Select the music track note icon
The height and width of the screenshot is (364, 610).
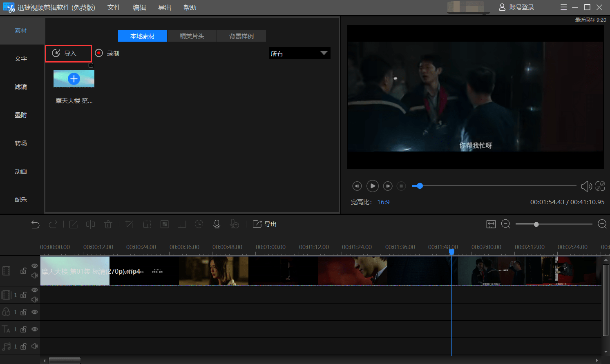coord(6,346)
